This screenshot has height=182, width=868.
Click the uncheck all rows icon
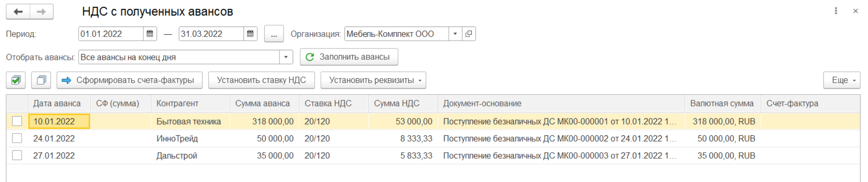(x=41, y=80)
